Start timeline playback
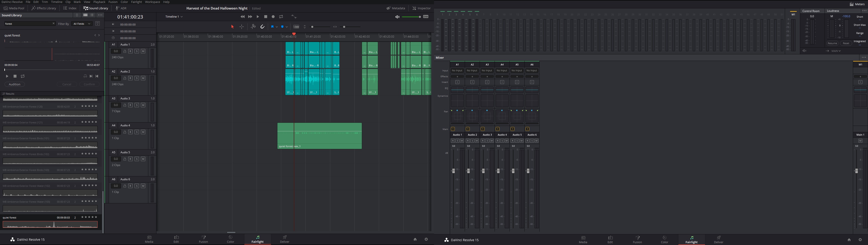The image size is (868, 245). point(258,17)
